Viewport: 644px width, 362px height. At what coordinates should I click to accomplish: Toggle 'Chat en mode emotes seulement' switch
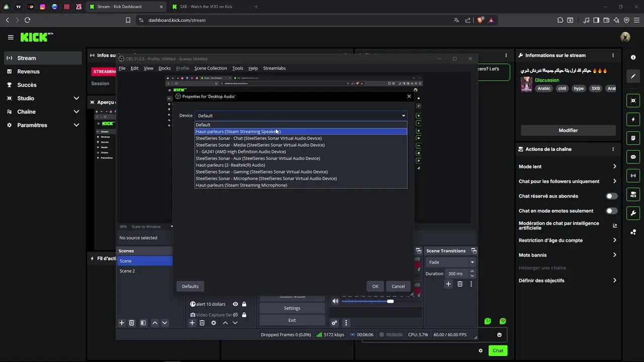pyautogui.click(x=611, y=211)
